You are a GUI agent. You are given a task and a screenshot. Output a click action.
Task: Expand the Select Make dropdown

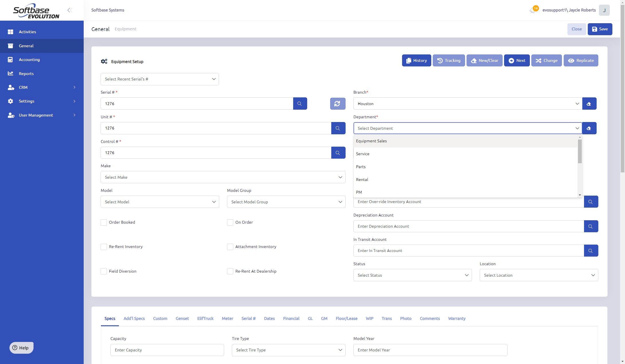coord(223,177)
